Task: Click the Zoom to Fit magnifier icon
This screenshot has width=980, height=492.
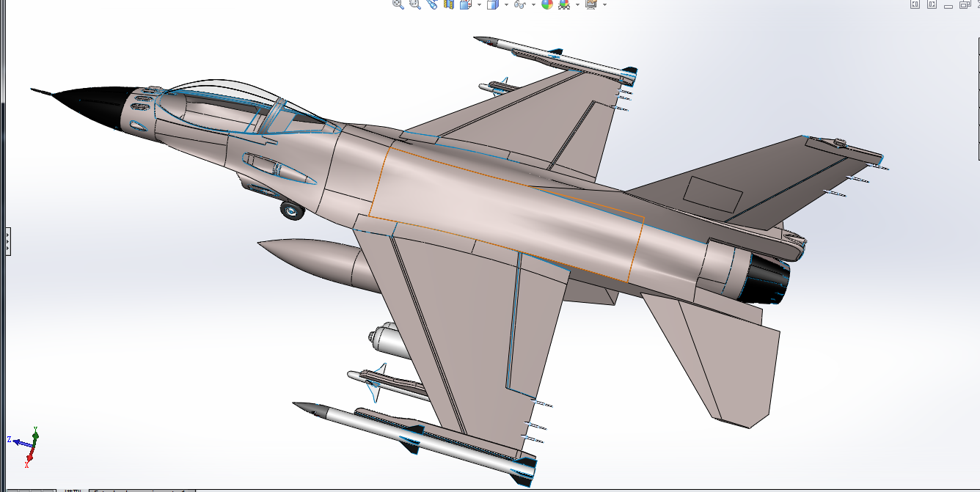Action: click(x=398, y=4)
